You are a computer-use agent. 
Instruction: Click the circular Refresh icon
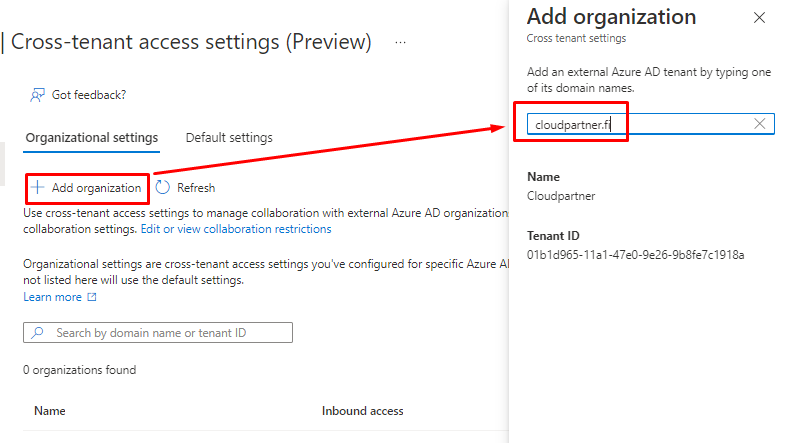tap(163, 187)
